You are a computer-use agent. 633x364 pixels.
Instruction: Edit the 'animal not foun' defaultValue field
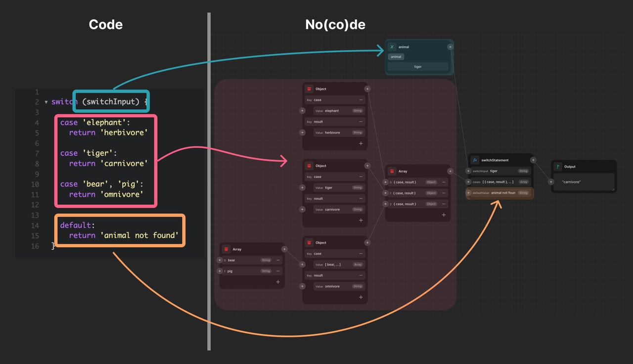[x=503, y=193]
